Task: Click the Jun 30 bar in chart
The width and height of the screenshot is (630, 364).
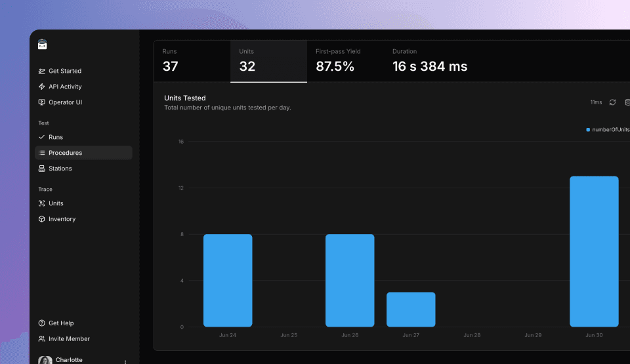Action: pyautogui.click(x=594, y=251)
